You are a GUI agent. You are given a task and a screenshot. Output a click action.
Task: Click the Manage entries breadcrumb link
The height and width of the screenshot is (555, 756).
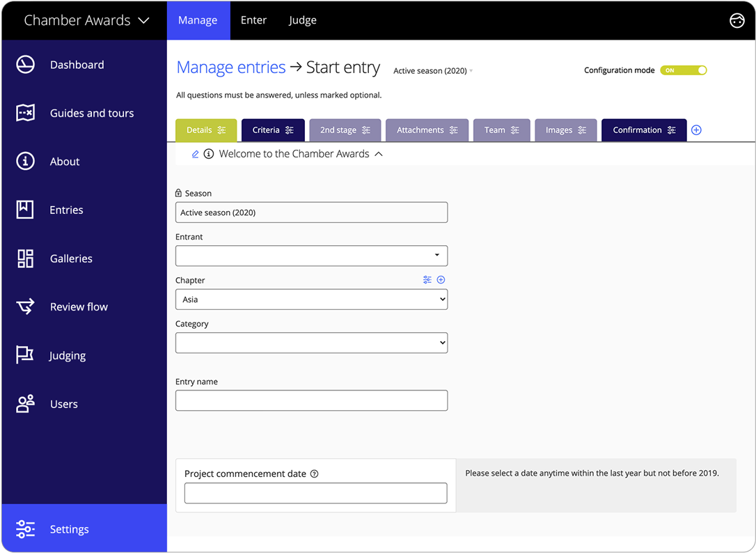tap(231, 68)
